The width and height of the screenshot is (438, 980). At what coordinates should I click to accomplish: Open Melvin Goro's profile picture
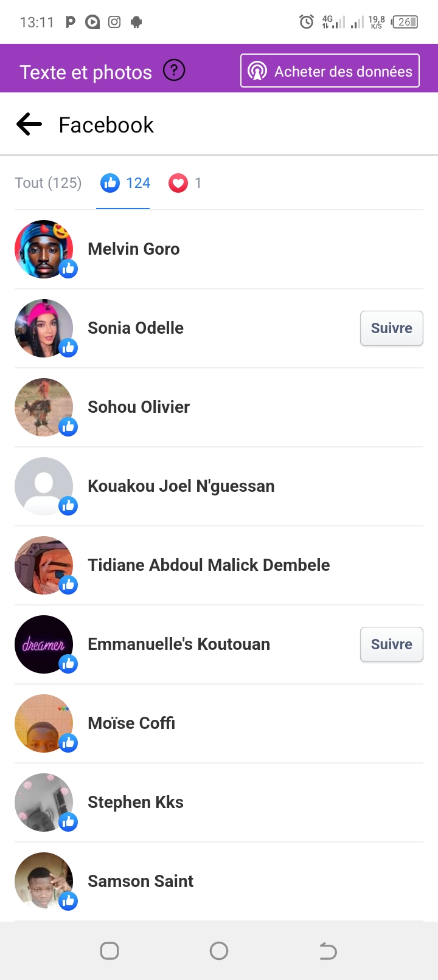(44, 249)
